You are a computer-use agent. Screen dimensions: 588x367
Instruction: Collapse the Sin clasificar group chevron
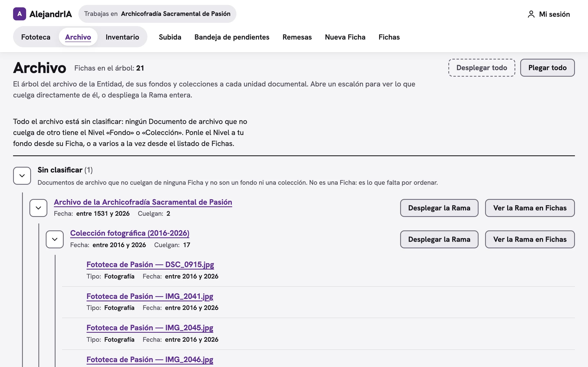22,176
